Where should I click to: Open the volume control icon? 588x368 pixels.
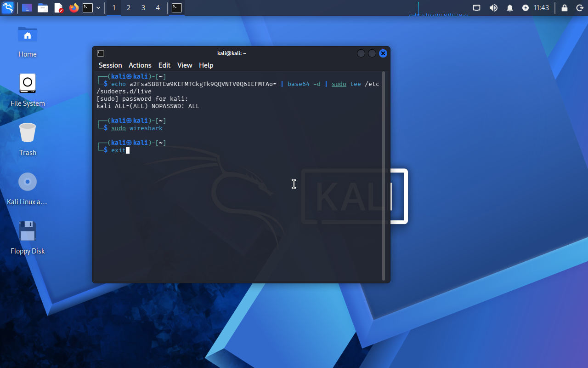[x=493, y=8]
